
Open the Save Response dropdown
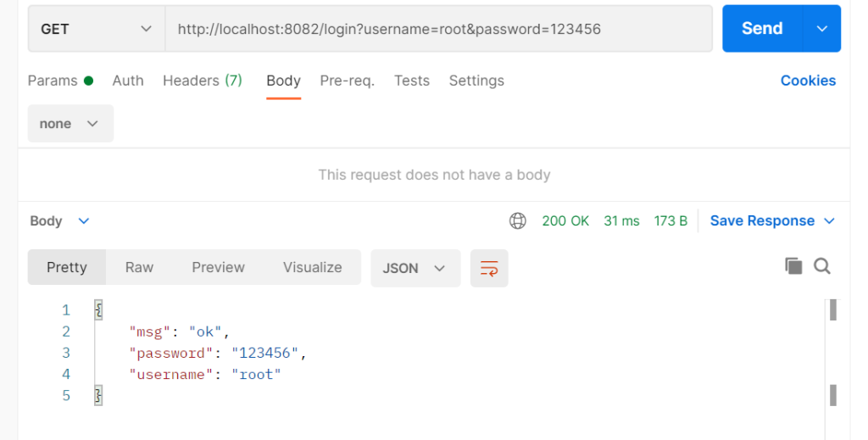772,221
